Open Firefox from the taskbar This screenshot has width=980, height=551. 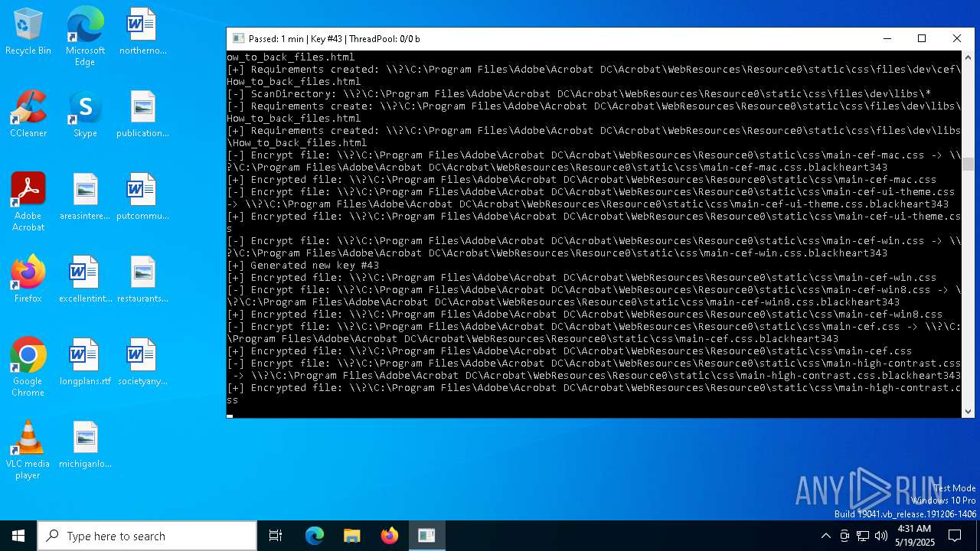389,536
